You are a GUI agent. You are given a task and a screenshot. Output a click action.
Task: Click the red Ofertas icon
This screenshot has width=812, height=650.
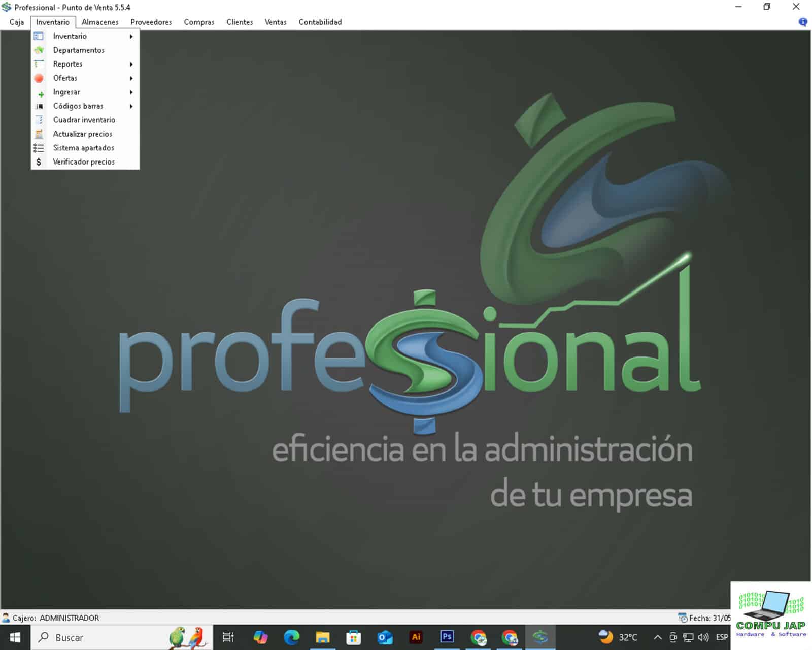coord(39,78)
